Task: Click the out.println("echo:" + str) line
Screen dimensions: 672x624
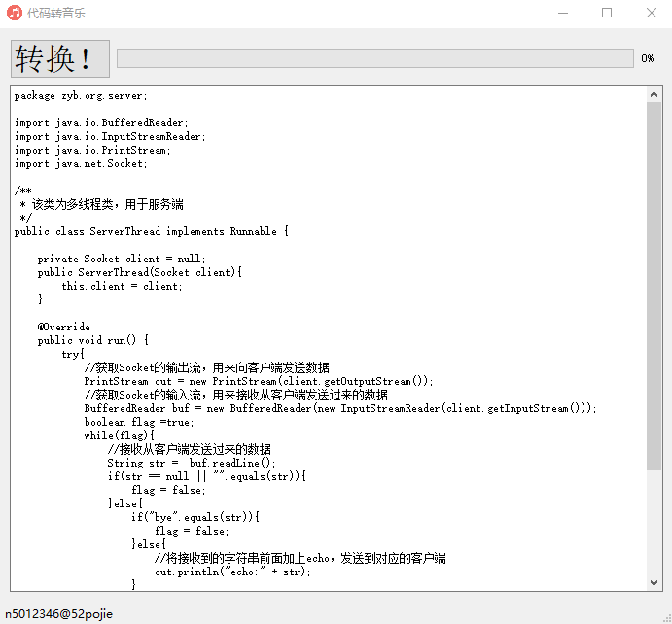Action: pos(232,572)
